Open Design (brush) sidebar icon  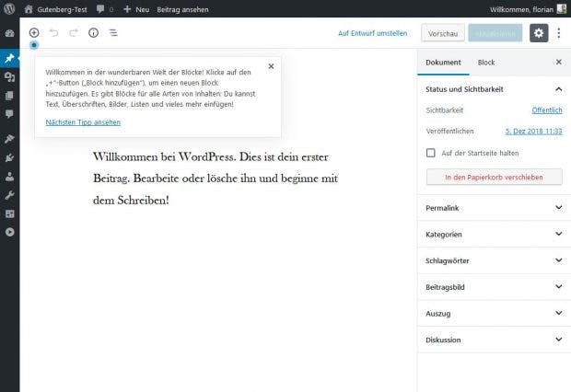[x=9, y=139]
